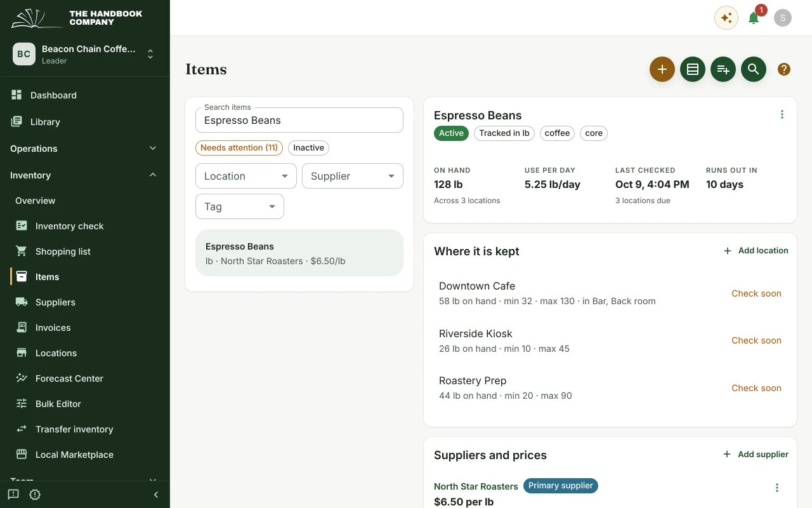Click Add supplier
Image resolution: width=812 pixels, height=508 pixels.
pyautogui.click(x=756, y=455)
